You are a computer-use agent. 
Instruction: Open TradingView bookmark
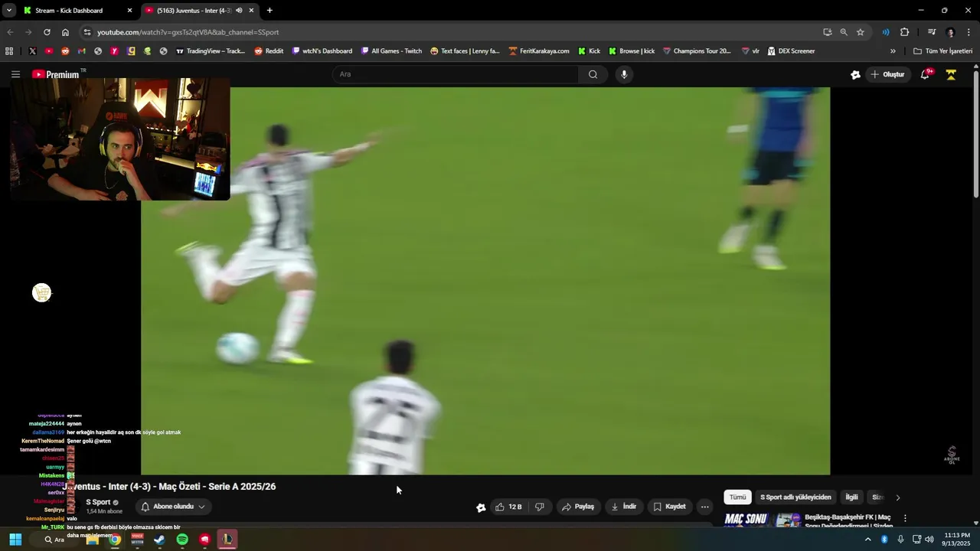[210, 51]
